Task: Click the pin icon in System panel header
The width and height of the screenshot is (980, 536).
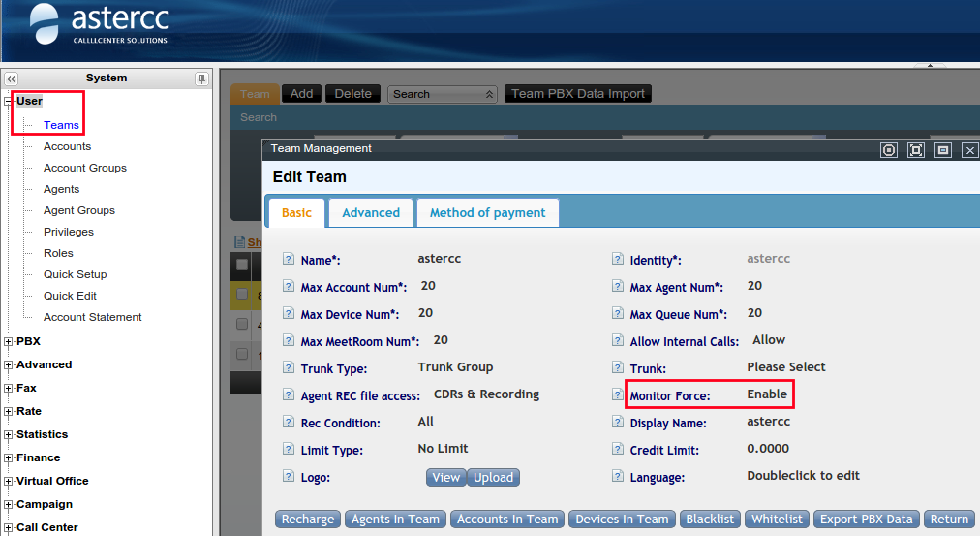Action: [201, 79]
